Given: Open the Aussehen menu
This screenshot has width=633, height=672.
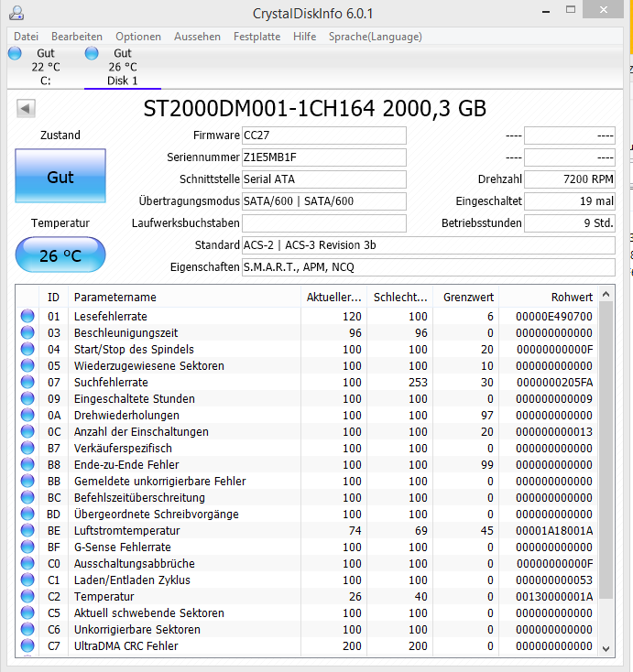Looking at the screenshot, I should click(x=197, y=37).
